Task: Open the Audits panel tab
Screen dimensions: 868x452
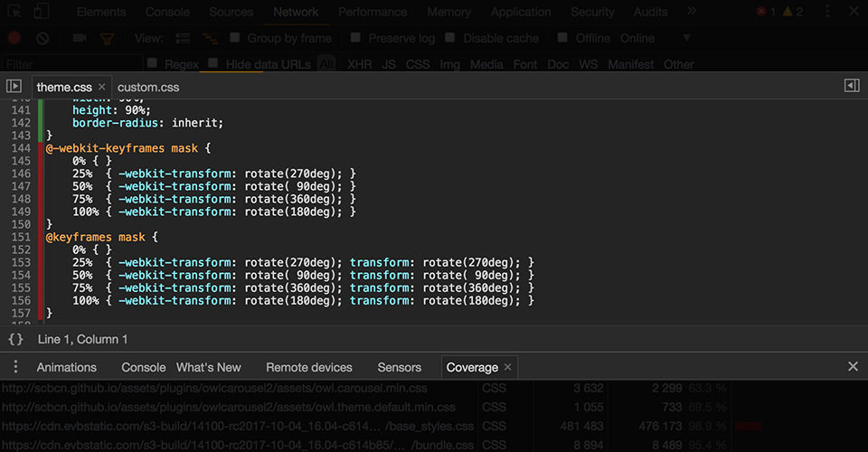Action: coord(650,12)
